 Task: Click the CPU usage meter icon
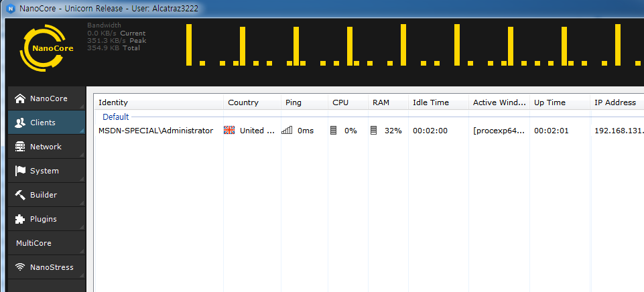coord(334,131)
